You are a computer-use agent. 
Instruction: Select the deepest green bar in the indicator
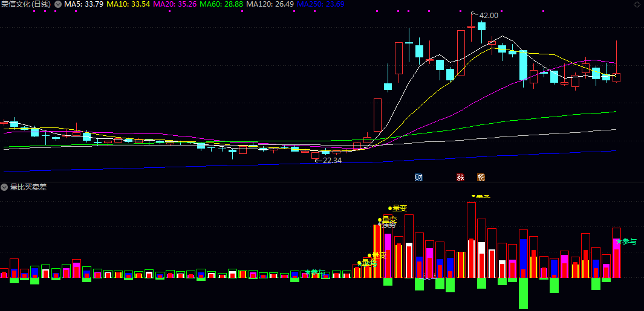point(523,293)
